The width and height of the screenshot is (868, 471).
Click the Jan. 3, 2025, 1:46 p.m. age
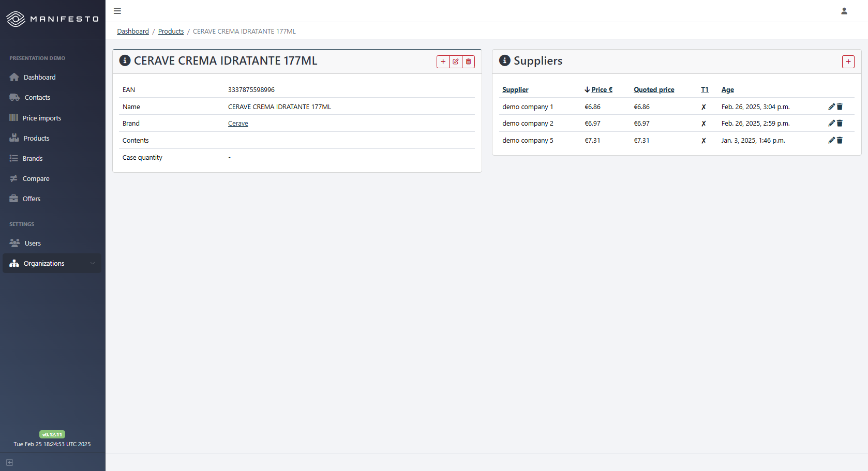coord(753,140)
